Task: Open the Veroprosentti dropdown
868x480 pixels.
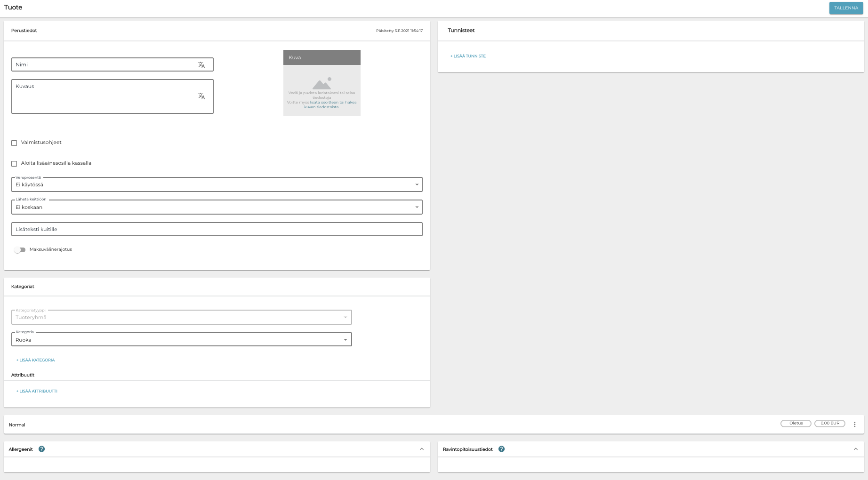Action: click(217, 184)
